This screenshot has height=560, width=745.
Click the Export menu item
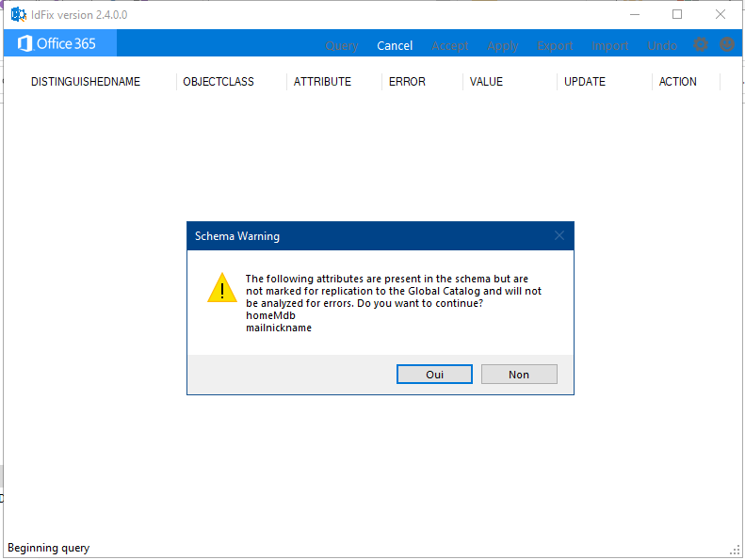pyautogui.click(x=555, y=46)
